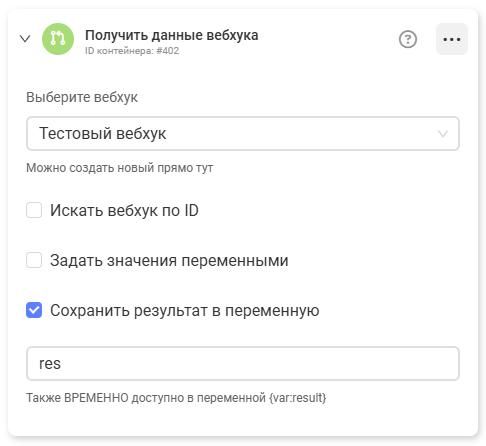
Task: Open the Тестовый вебхук dropdown
Action: (x=243, y=133)
